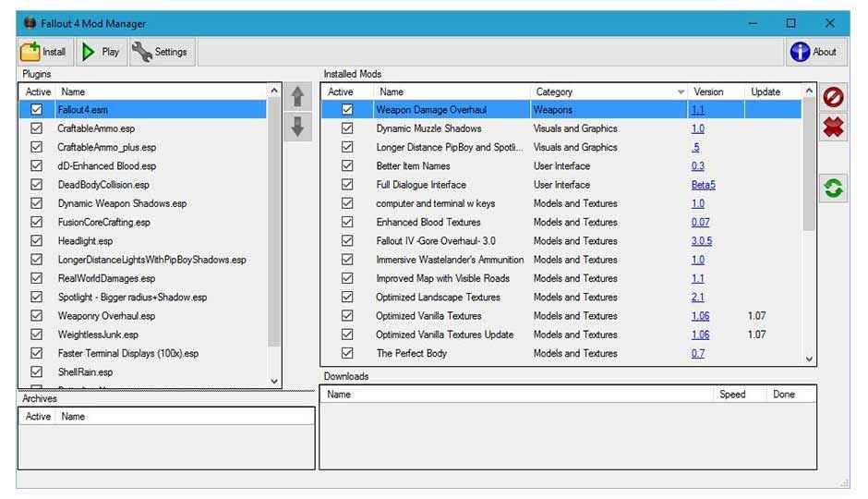Screen dimensions: 868x499
Task: Toggle the WeightlessJunk.esp checkbox
Action: (37, 335)
